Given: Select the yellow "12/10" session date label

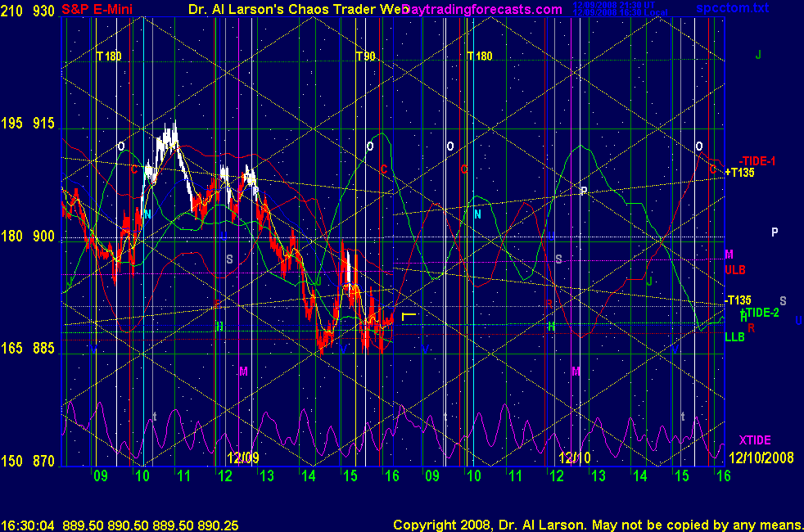Looking at the screenshot, I should (574, 458).
